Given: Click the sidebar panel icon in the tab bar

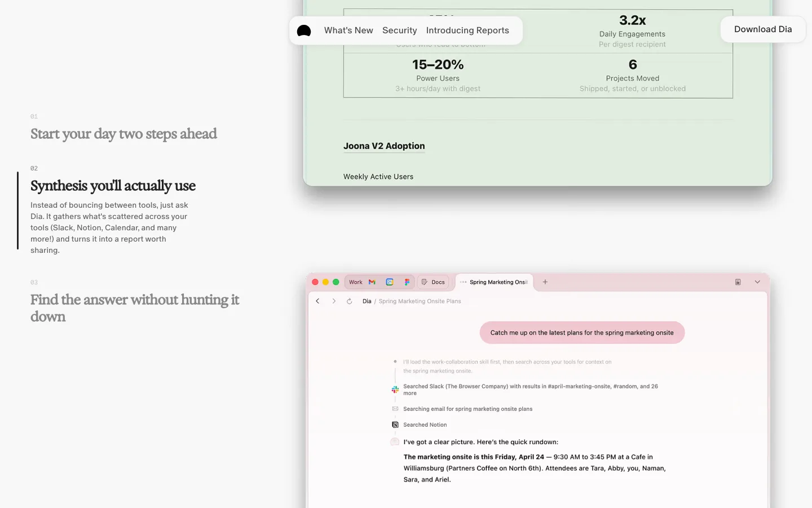Looking at the screenshot, I should (738, 282).
